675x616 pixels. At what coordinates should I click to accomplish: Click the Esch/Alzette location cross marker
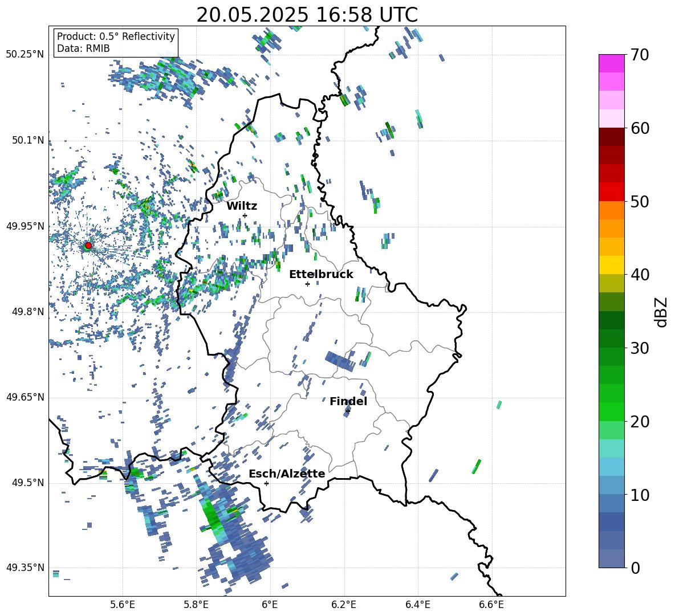coord(266,483)
